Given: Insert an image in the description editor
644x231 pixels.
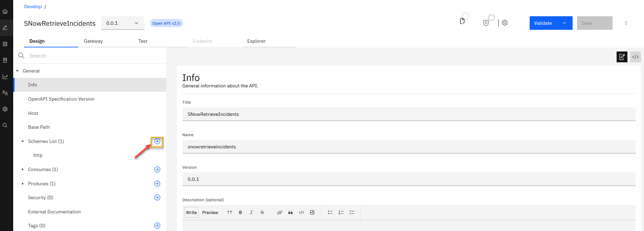Looking at the screenshot, I should pyautogui.click(x=312, y=212).
